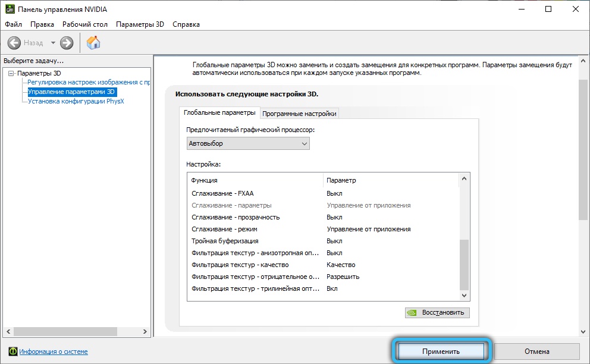
Task: Click the settings list scroll-down arrow
Action: (465, 296)
